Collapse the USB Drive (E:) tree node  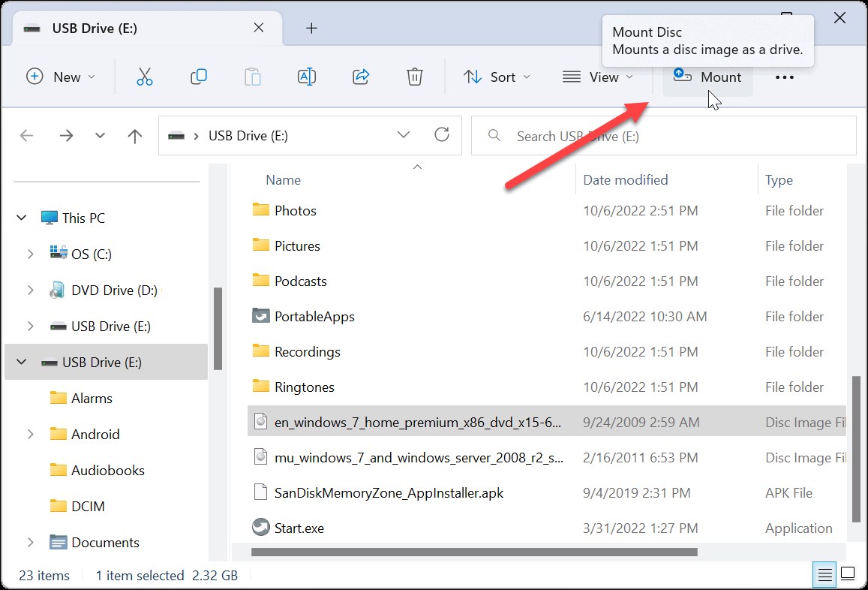(x=21, y=362)
